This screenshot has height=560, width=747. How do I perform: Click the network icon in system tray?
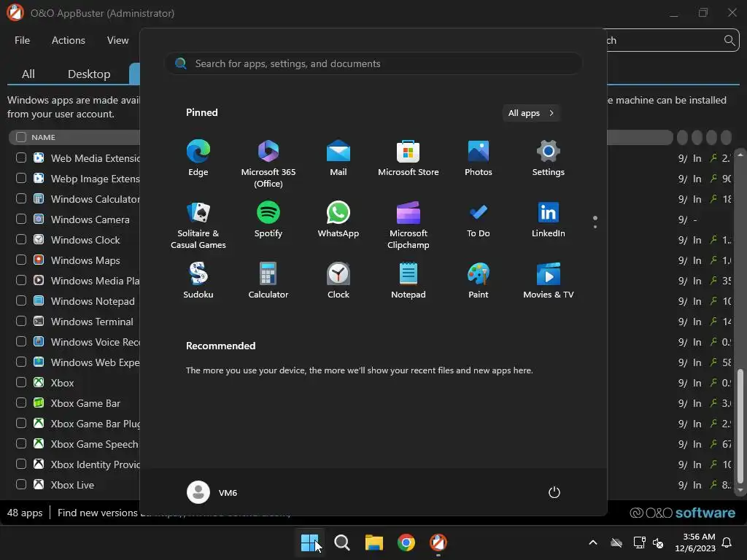639,542
